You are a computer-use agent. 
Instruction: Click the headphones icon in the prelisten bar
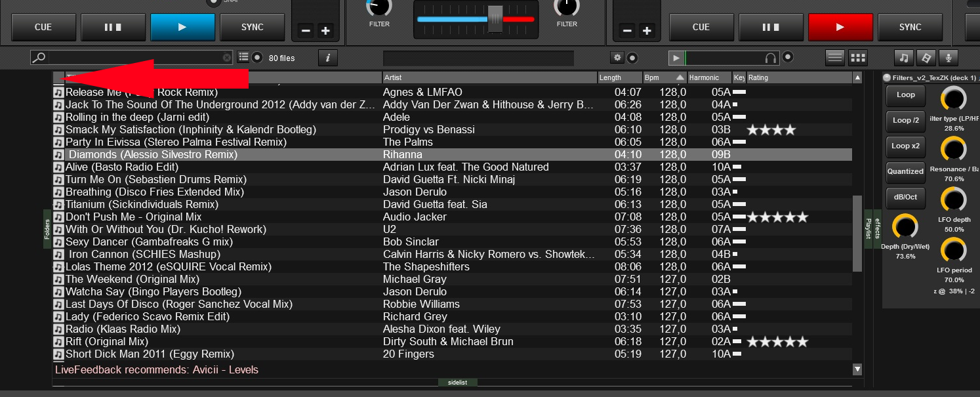(771, 58)
